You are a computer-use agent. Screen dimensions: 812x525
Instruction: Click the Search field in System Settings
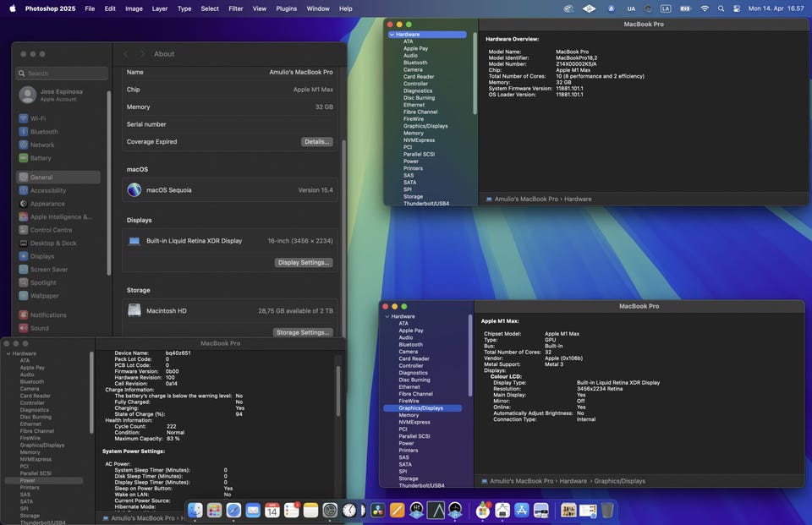click(62, 74)
